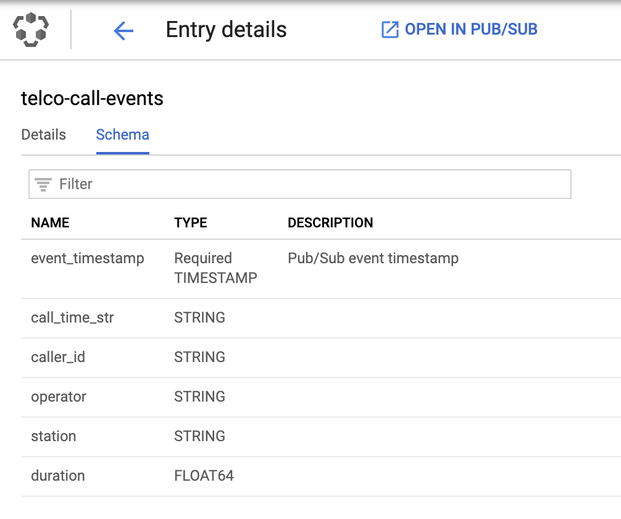621x519 pixels.
Task: Click the Data Catalog hexagon logo icon
Action: pyautogui.click(x=31, y=30)
